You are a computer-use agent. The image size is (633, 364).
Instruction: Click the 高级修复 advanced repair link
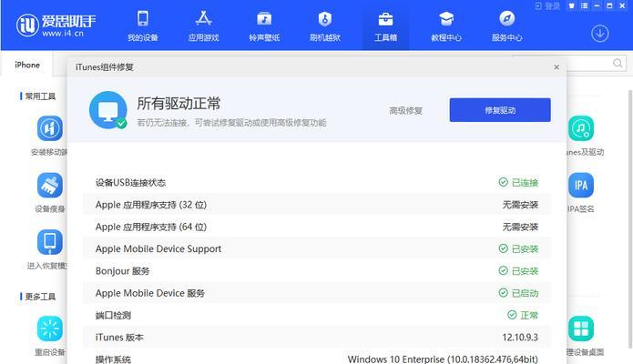[x=405, y=111]
